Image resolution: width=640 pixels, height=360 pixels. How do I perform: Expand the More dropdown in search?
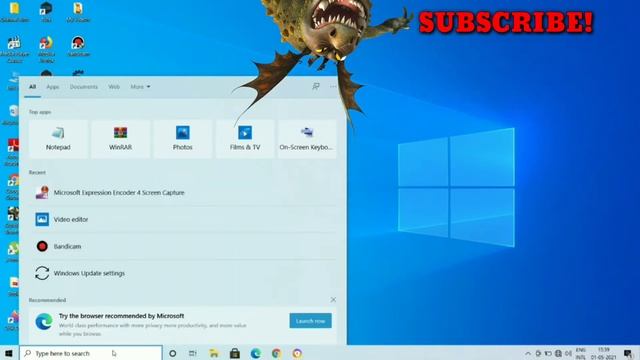click(140, 87)
